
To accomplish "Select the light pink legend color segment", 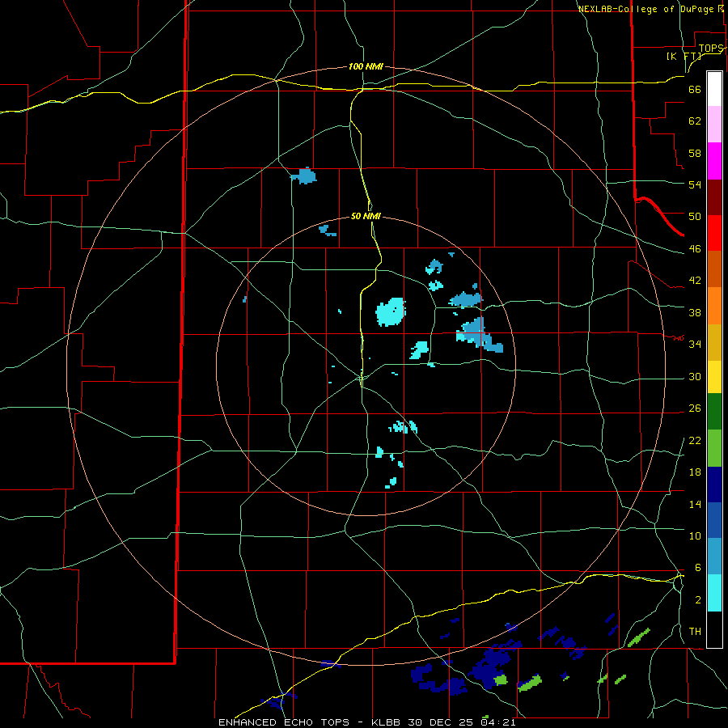I will [714, 124].
